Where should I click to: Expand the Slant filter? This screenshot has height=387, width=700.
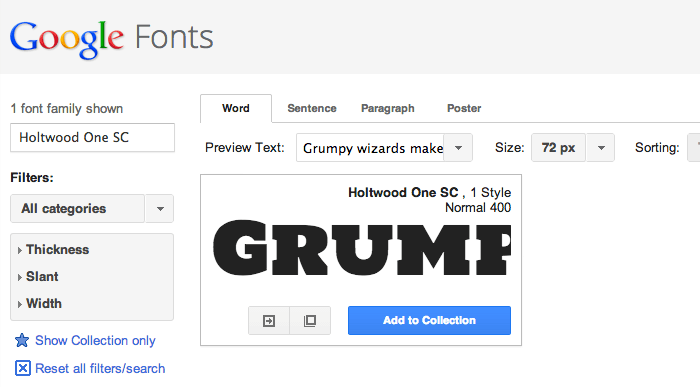pyautogui.click(x=38, y=277)
